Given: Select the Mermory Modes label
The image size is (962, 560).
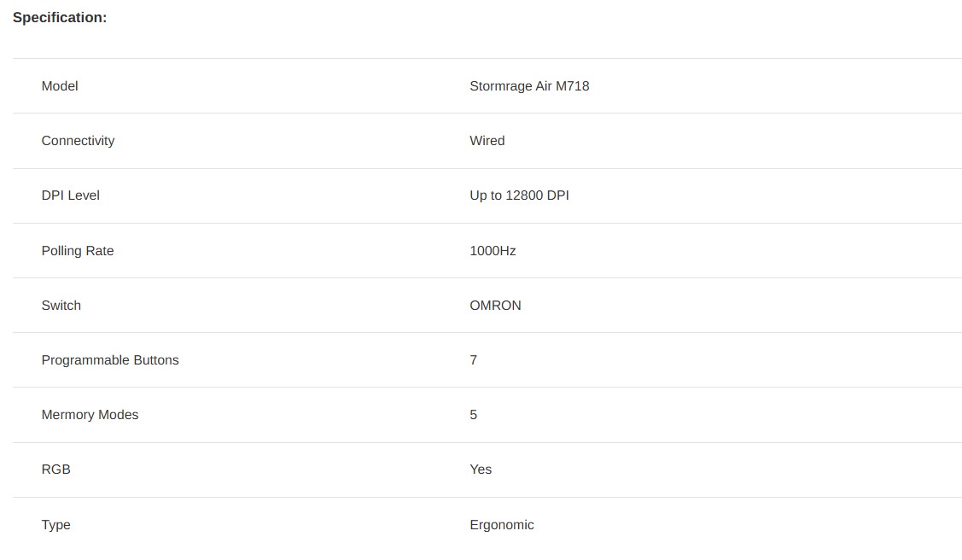Looking at the screenshot, I should point(90,415).
